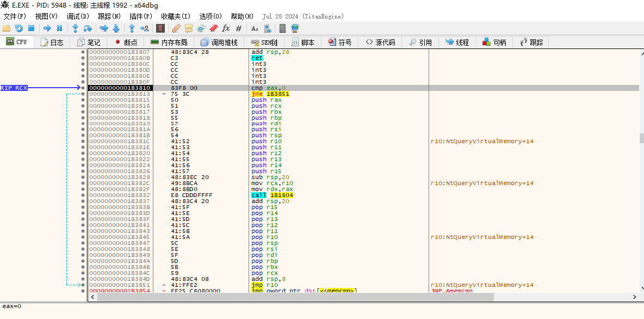Viewport: 644px width, 319px height.
Task: Open the 选项(O) menu
Action: (x=210, y=16)
